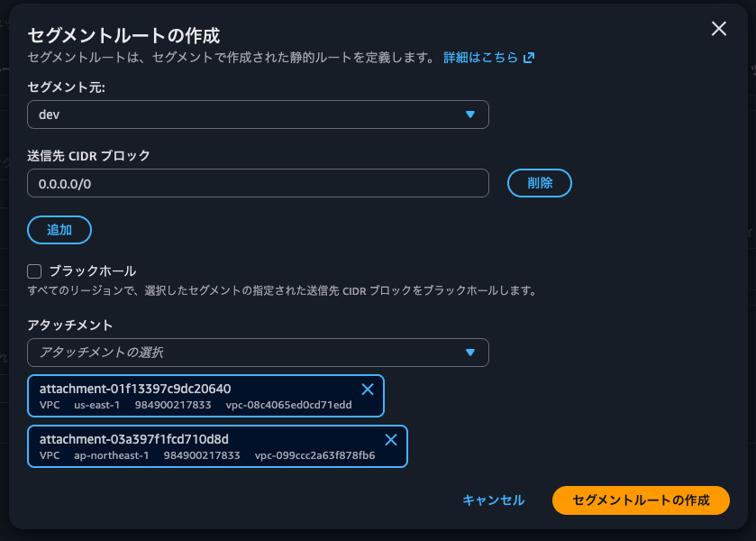Viewport: 756px width, 541px height.
Task: Click the chevron icon on the セグメント元 selector
Action: click(x=470, y=115)
